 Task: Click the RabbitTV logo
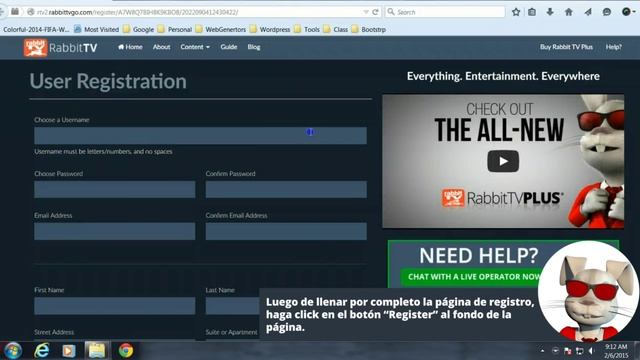coord(60,48)
